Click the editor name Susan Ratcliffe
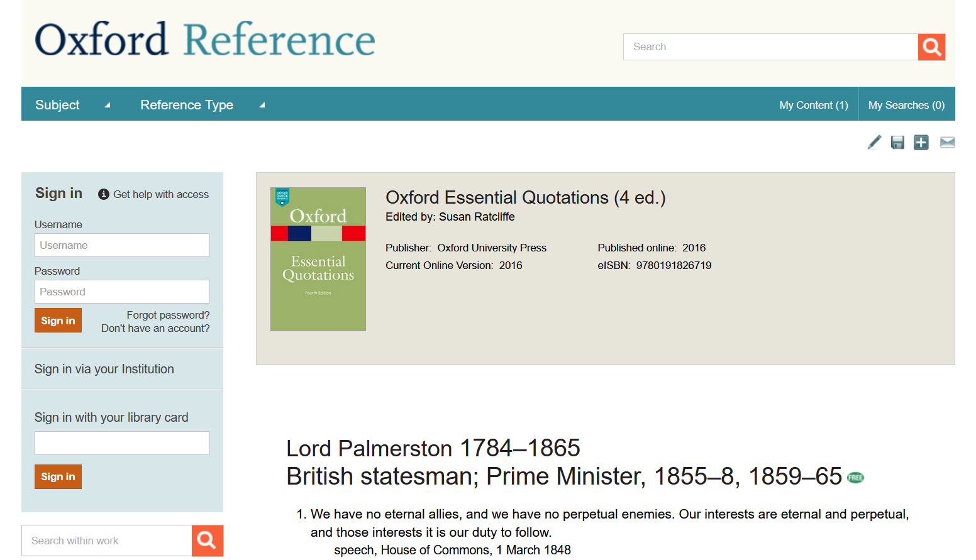This screenshot has width=976, height=560. point(477,217)
